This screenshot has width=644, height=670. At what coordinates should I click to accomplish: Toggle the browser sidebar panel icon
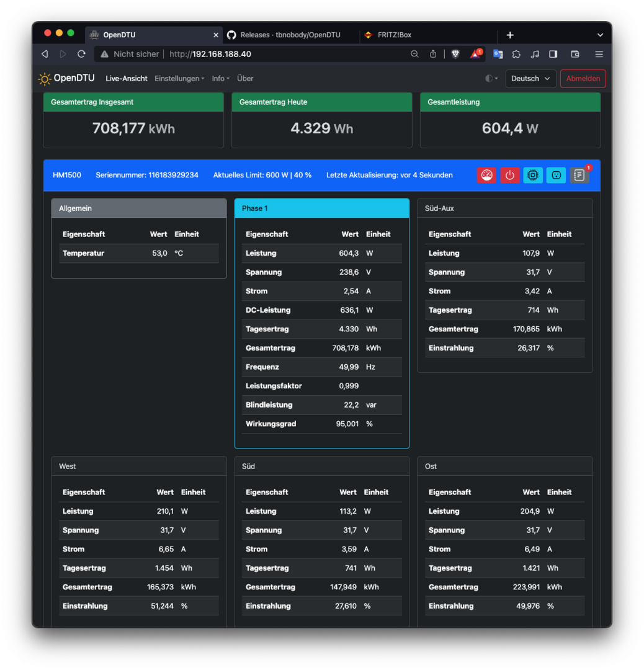(x=553, y=54)
